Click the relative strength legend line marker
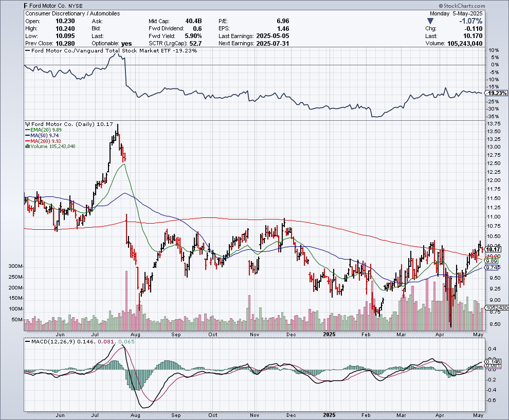 pyautogui.click(x=28, y=50)
